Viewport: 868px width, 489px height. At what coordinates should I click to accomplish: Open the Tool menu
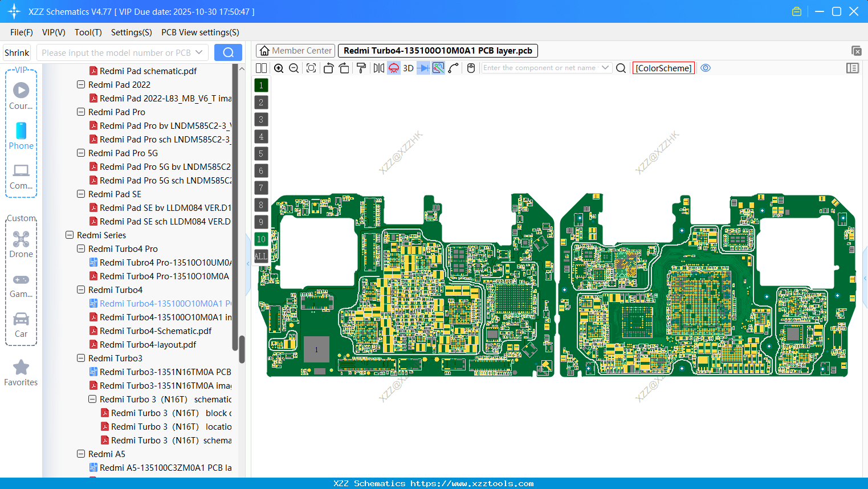88,32
